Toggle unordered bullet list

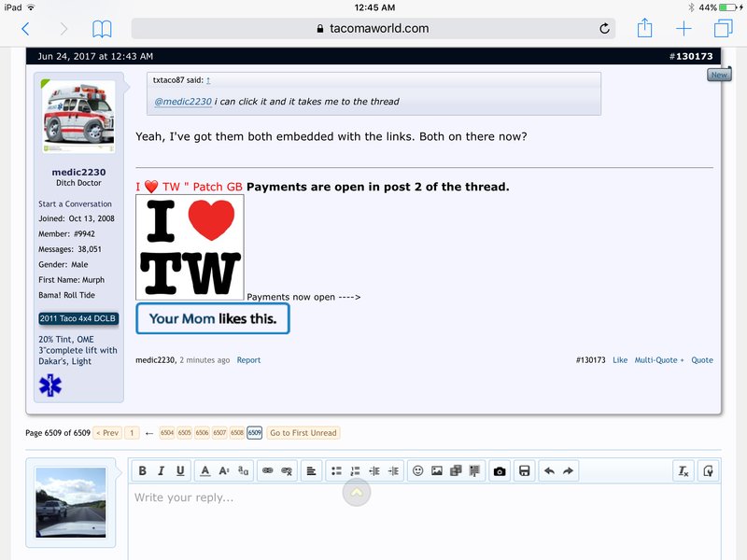pyautogui.click(x=336, y=471)
